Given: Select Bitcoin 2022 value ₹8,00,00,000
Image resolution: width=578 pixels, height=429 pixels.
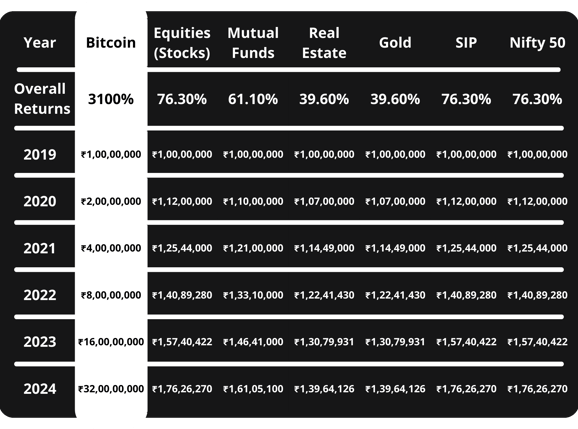Looking at the screenshot, I should [111, 295].
